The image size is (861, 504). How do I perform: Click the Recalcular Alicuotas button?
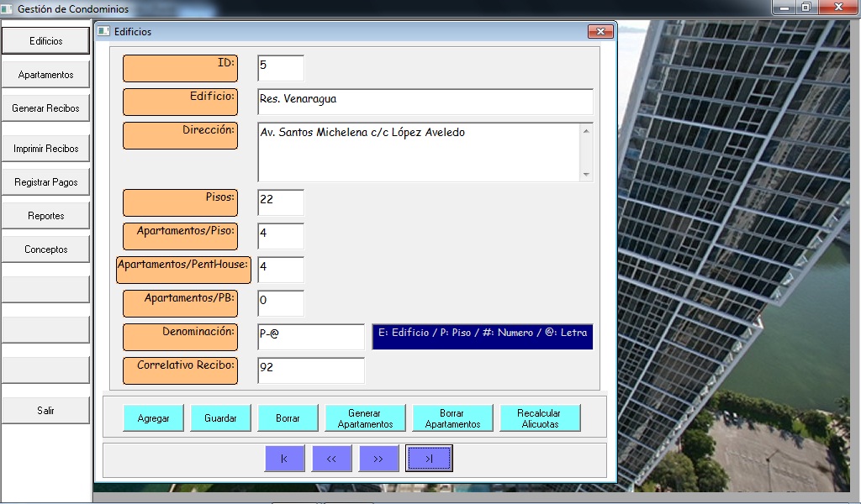pyautogui.click(x=540, y=418)
